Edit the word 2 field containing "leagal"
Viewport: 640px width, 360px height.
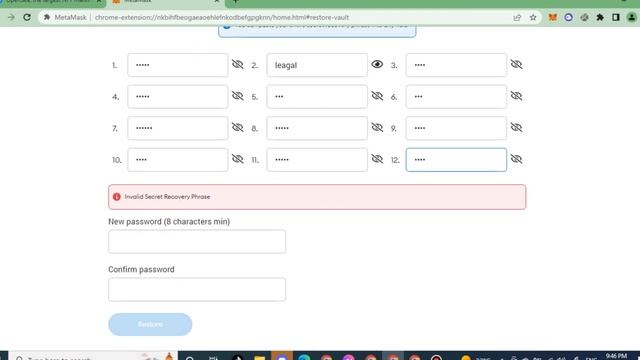point(317,65)
